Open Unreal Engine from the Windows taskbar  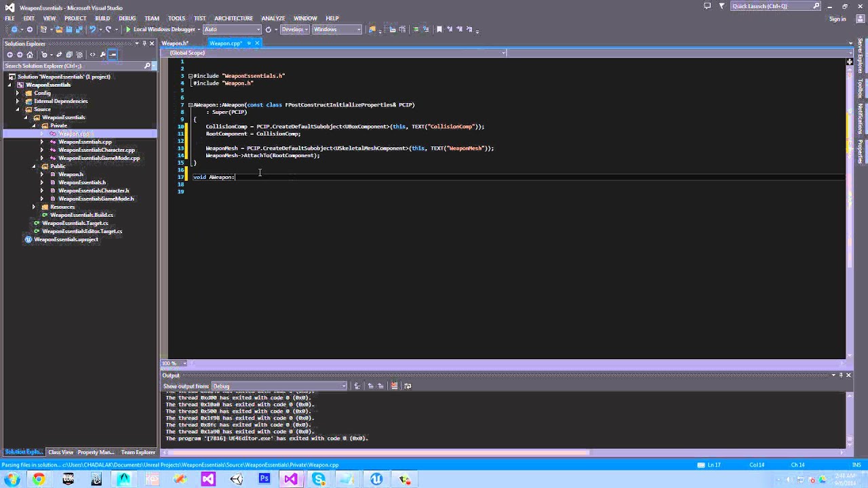[376, 479]
